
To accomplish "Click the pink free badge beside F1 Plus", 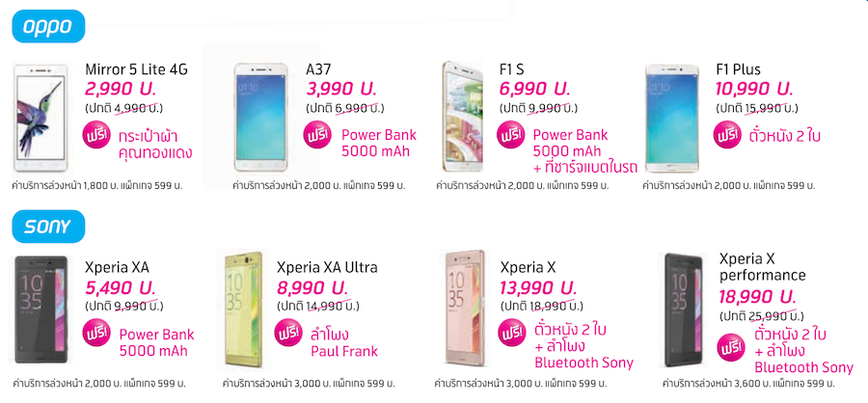I will 729,136.
